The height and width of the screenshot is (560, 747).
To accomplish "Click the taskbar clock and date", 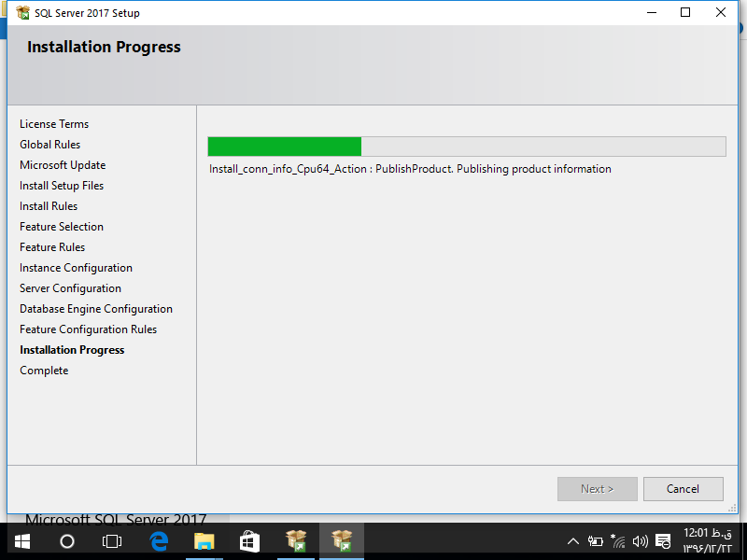I will [x=708, y=540].
